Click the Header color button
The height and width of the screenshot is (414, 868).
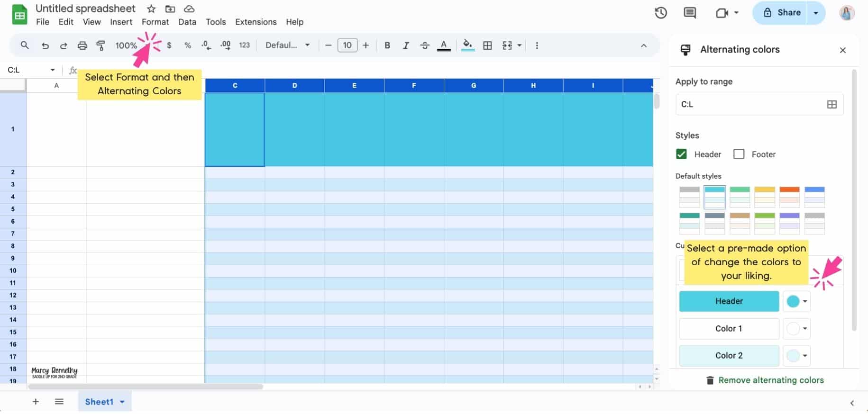tap(729, 301)
